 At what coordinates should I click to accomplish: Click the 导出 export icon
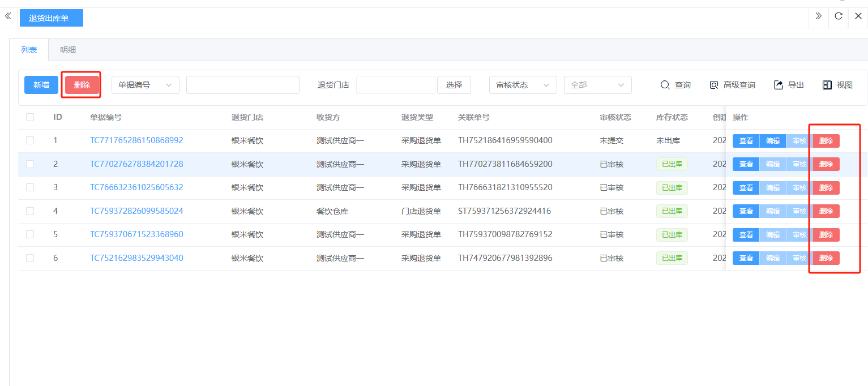coord(789,85)
